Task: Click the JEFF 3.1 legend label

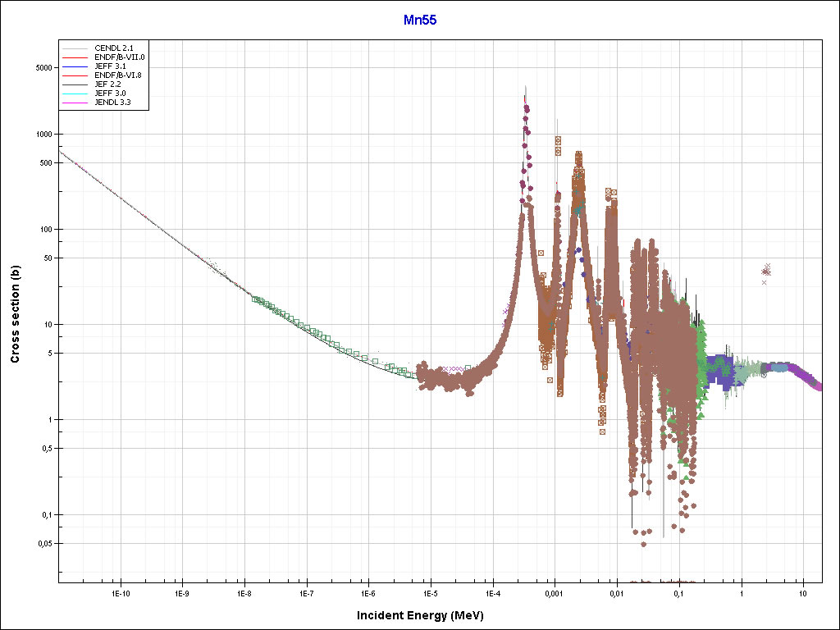Action: coord(108,66)
